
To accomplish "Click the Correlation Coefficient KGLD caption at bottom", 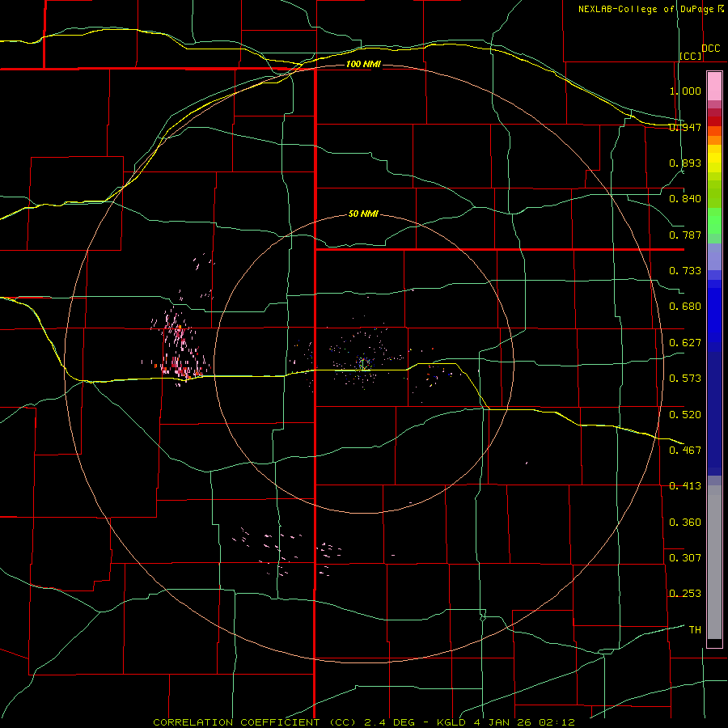I will click(x=364, y=722).
